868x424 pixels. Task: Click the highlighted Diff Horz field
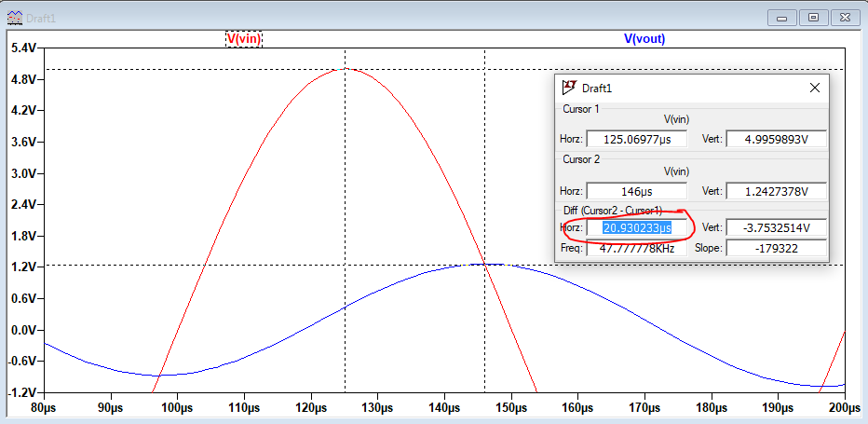tap(636, 227)
